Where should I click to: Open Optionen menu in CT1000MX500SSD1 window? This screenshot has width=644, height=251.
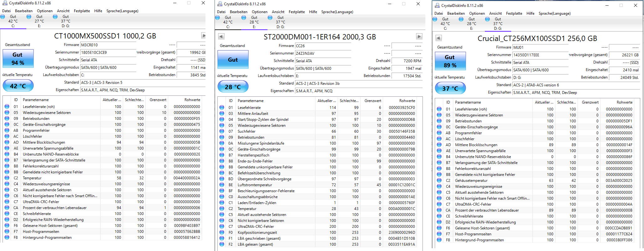click(45, 11)
